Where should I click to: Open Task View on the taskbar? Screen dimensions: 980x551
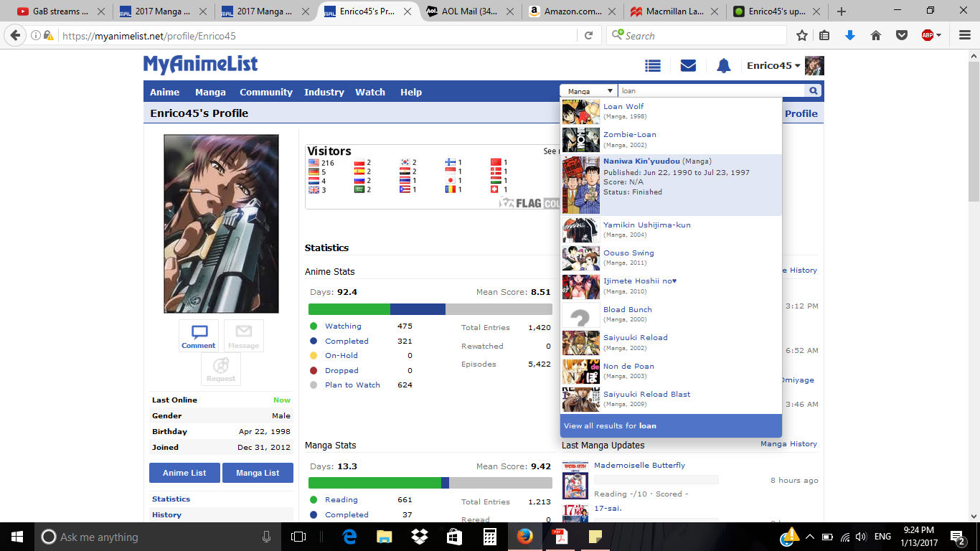[x=298, y=537]
